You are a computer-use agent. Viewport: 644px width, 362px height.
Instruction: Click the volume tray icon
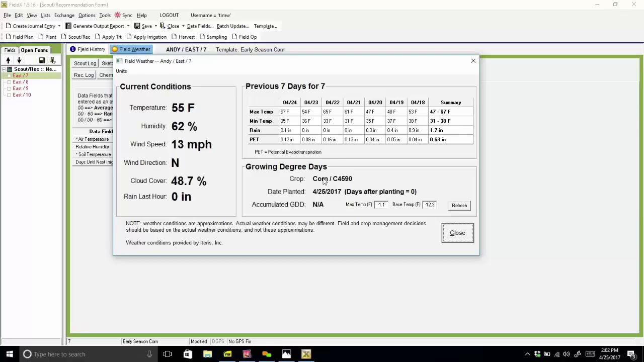(566, 354)
